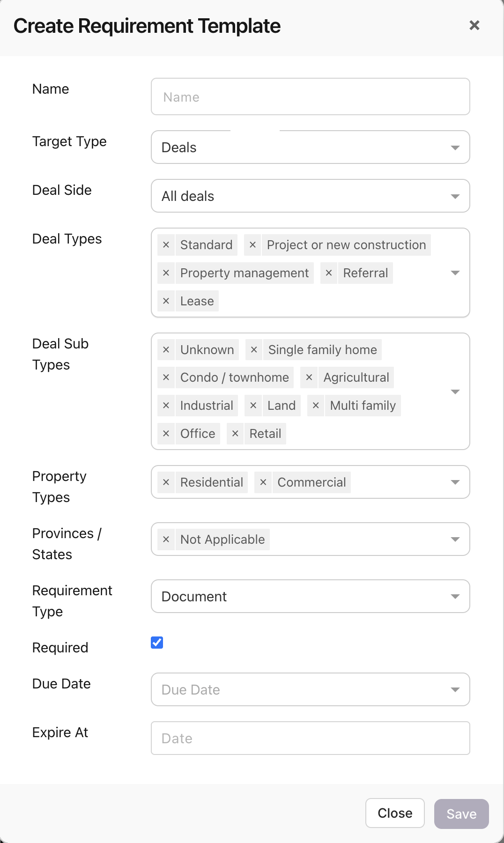Uncheck the Required checkbox
Image resolution: width=504 pixels, height=843 pixels.
[157, 643]
